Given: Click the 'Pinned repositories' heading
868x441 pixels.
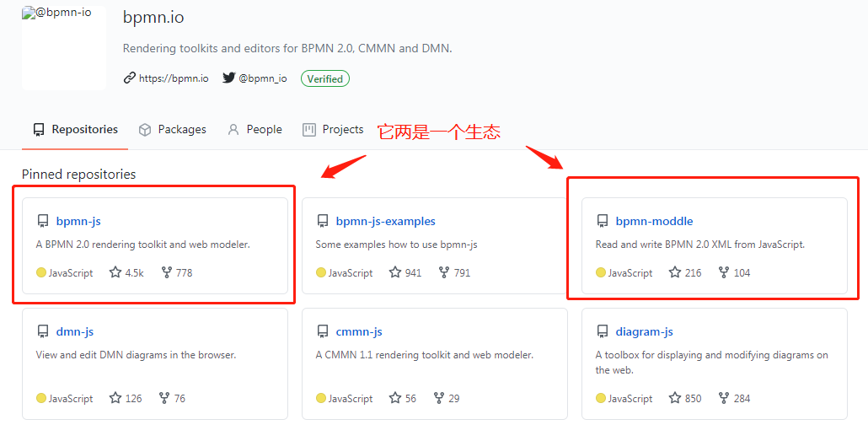Looking at the screenshot, I should pos(78,174).
